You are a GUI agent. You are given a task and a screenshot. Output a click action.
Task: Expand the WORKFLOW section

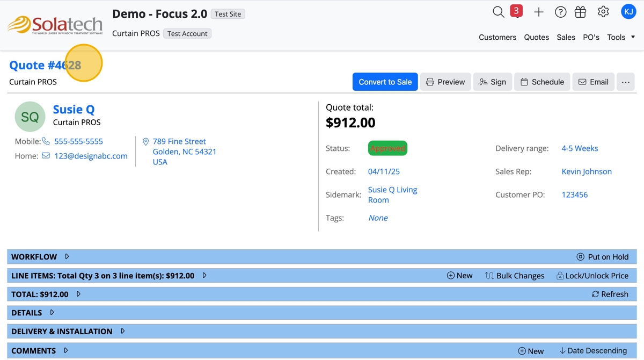(67, 257)
